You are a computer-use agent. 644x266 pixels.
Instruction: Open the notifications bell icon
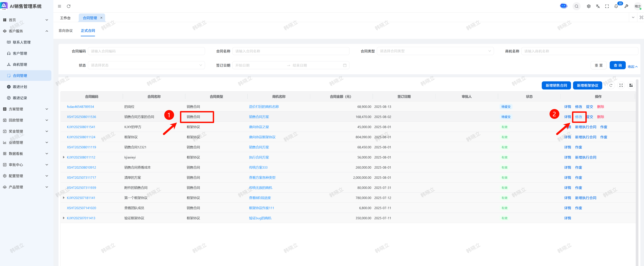click(616, 6)
